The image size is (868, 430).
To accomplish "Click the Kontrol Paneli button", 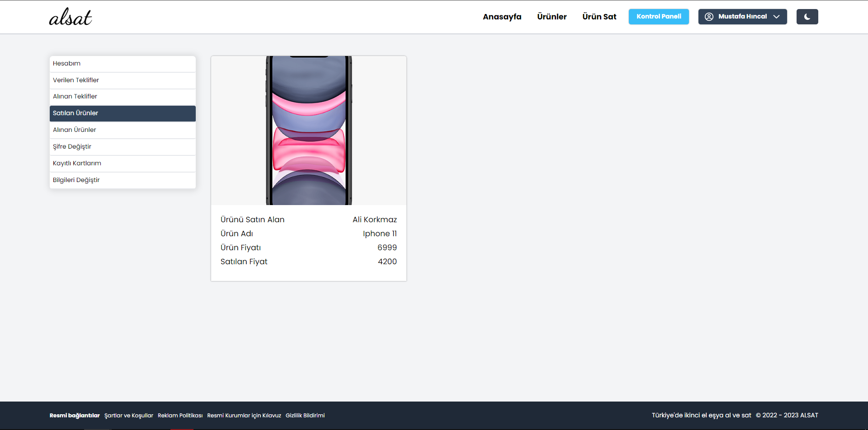I will [659, 17].
